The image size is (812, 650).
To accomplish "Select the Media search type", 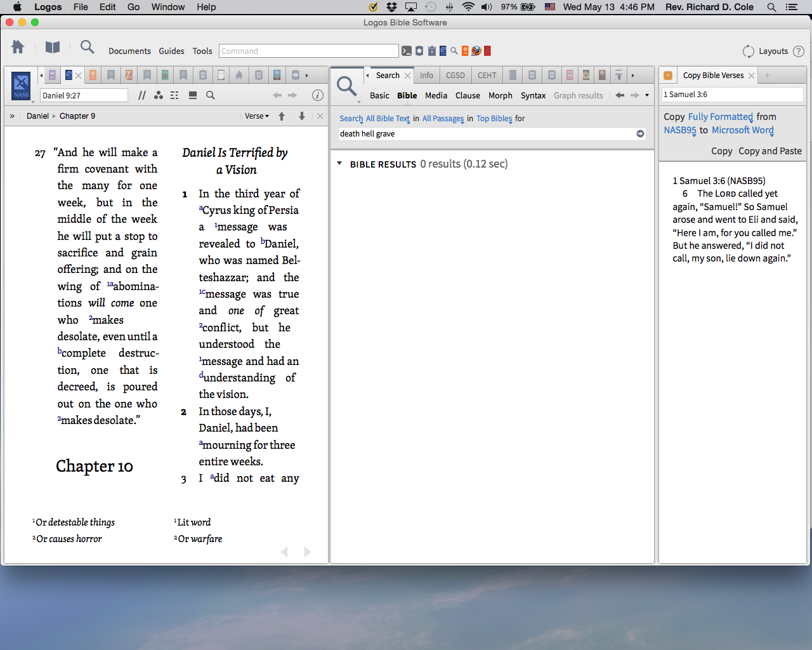I will point(436,95).
